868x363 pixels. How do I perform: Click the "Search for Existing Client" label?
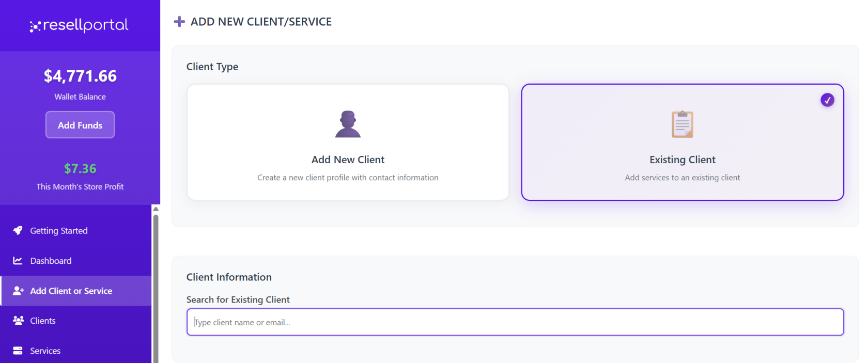[x=238, y=299]
